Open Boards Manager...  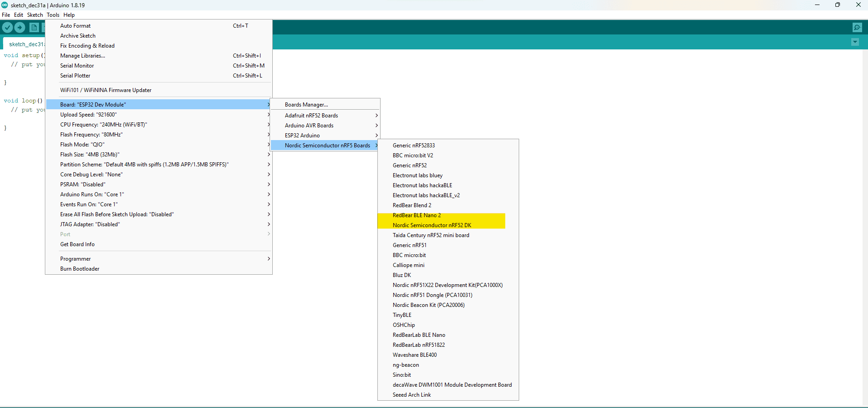pyautogui.click(x=325, y=105)
